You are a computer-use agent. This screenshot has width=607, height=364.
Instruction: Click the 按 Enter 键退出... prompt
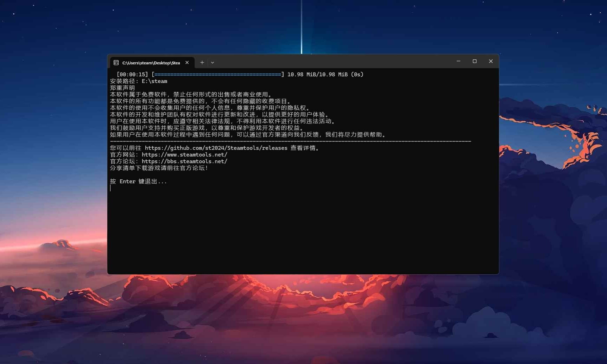138,181
